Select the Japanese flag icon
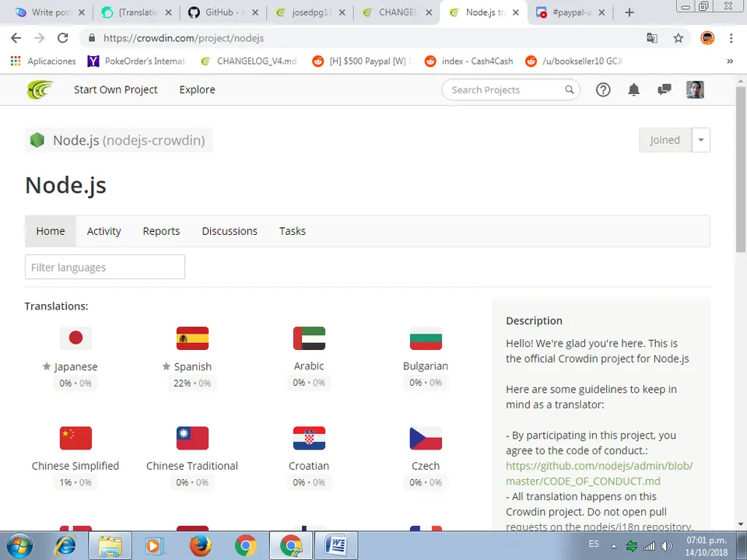 point(75,338)
